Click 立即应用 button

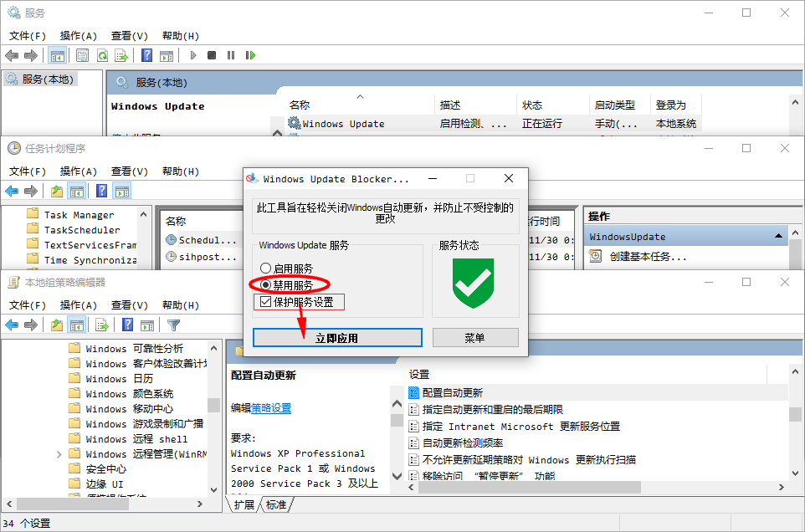pos(337,338)
